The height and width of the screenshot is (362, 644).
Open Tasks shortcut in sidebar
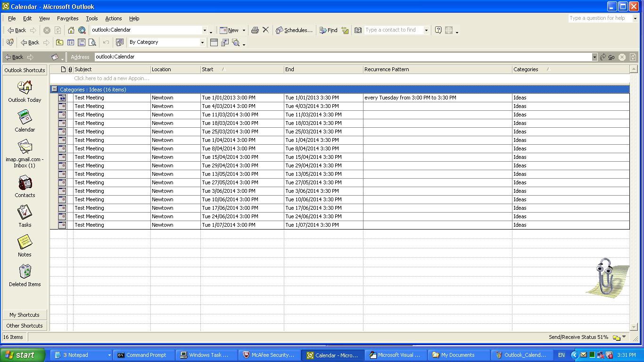(x=25, y=216)
